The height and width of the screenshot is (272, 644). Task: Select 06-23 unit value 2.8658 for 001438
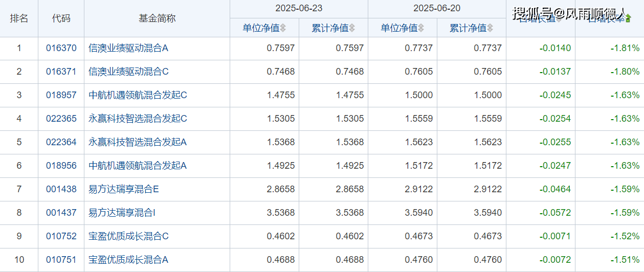coord(281,189)
